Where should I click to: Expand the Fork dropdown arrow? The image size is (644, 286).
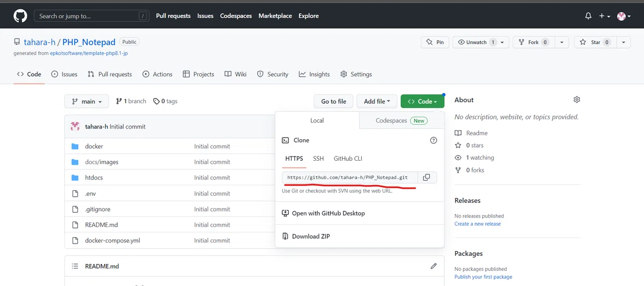point(561,42)
